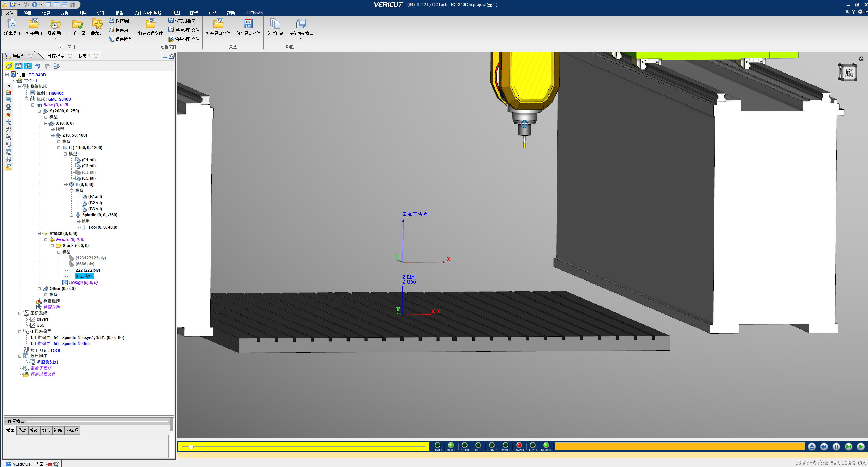The width and height of the screenshot is (868, 467).
Task: Click the collision check icon in tree sidebar
Action: (x=9, y=115)
